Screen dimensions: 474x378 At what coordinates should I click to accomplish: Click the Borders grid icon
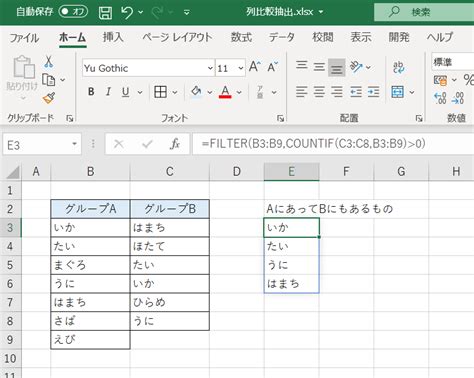(x=160, y=92)
